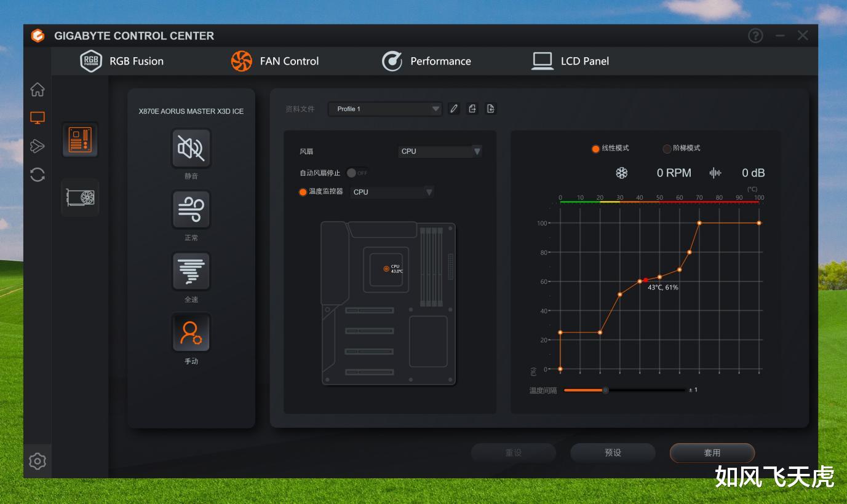Select the curve point at 40°C, 60%
847x504 pixels.
tap(640, 282)
